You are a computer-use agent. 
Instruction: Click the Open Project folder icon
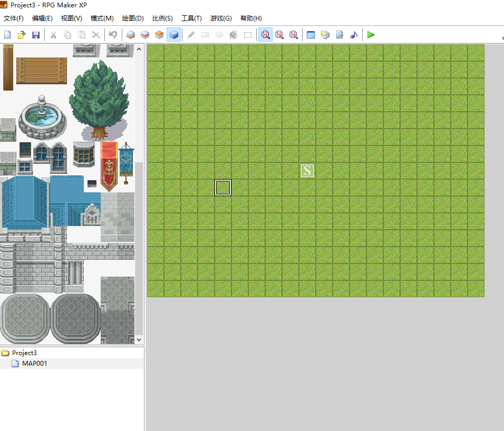(22, 35)
